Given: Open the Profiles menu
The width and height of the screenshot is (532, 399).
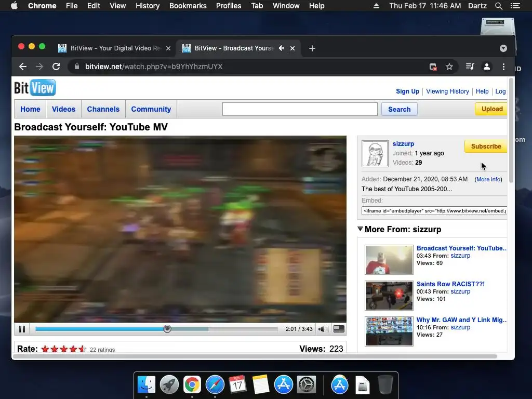Looking at the screenshot, I should (229, 6).
